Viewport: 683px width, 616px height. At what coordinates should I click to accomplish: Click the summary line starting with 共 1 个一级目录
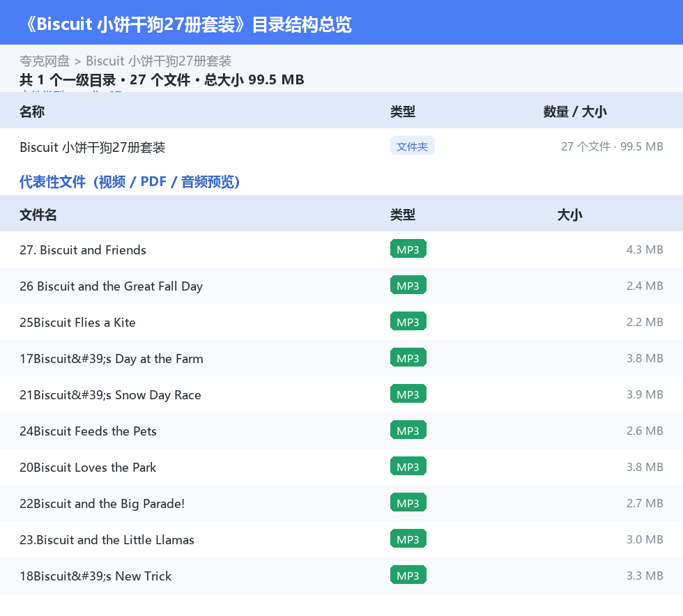tap(162, 79)
